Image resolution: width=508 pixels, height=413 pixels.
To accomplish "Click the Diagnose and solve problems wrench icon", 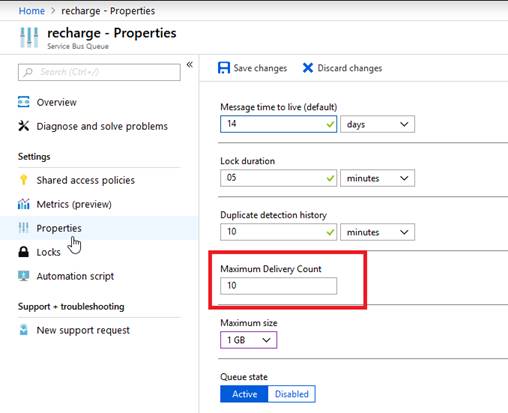I will tap(24, 126).
